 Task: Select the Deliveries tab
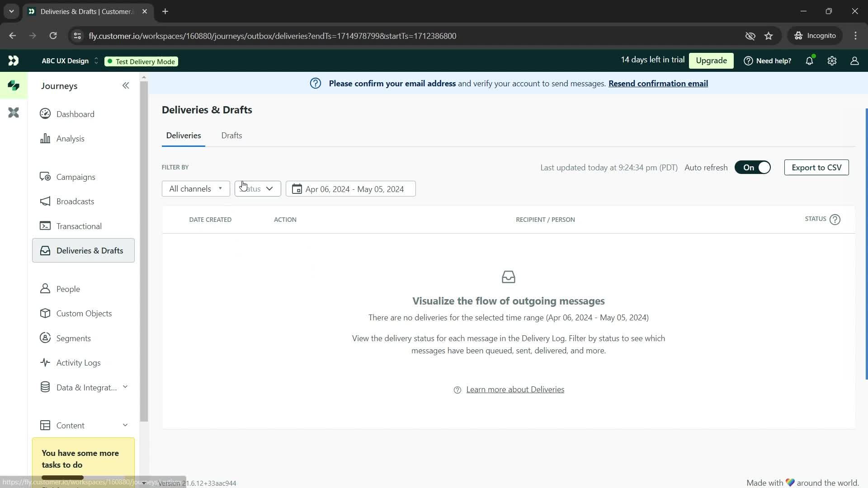184,135
